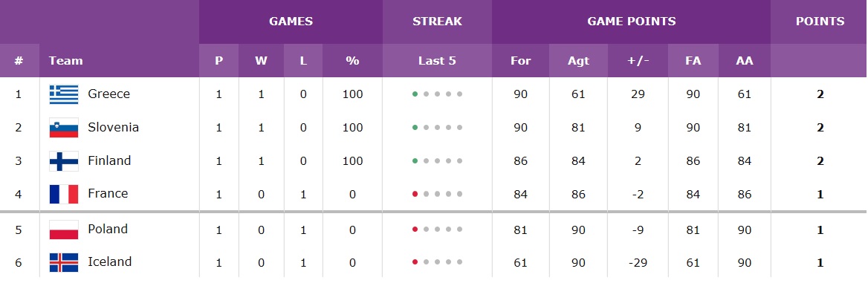868x286 pixels.
Task: Click the Greece flag icon
Action: point(64,94)
